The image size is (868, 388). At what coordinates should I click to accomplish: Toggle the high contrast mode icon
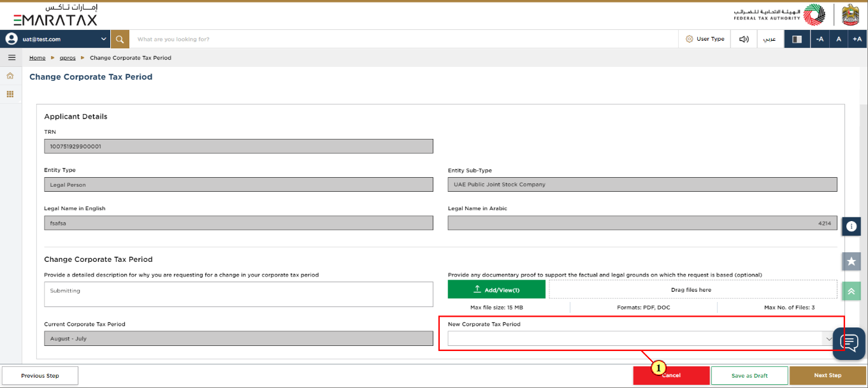point(797,39)
